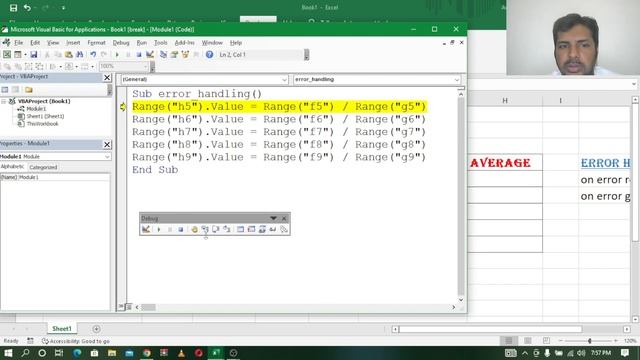The height and width of the screenshot is (360, 640).
Task: Open the Tools menu
Action: (x=160, y=42)
